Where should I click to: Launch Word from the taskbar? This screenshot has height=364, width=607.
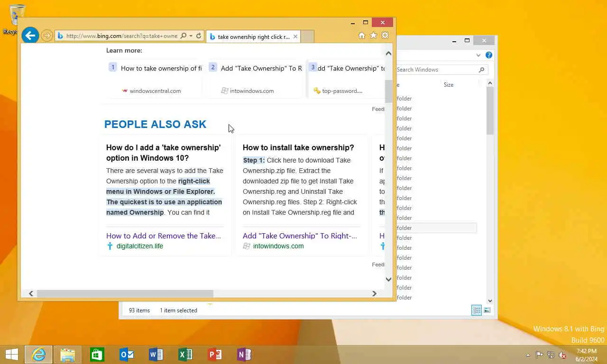(156, 355)
